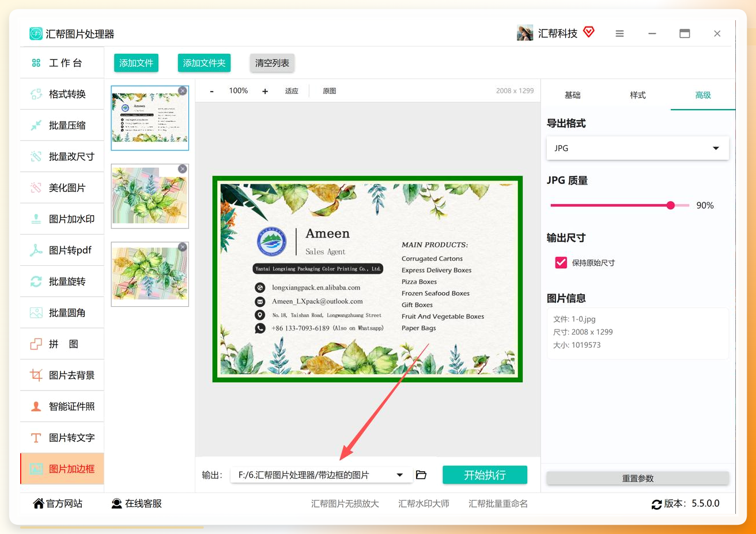The image size is (756, 534).
Task: Select the 高级 tab
Action: (x=703, y=95)
